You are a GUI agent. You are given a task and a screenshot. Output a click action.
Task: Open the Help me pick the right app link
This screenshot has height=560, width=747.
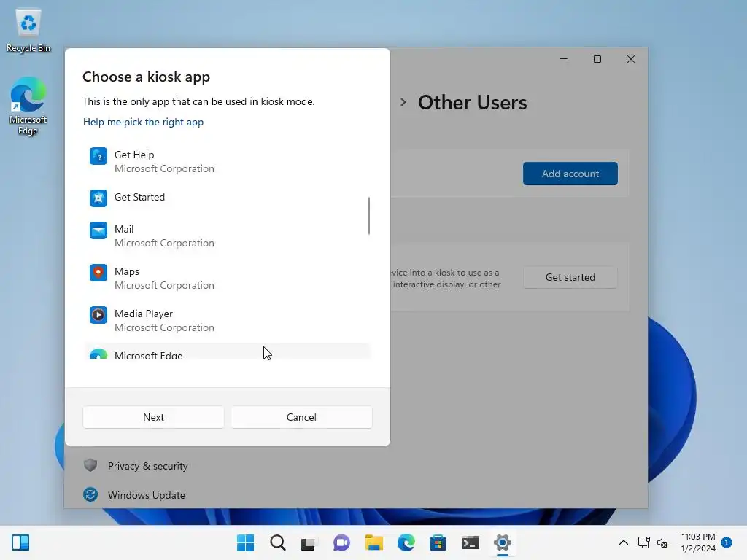(144, 122)
